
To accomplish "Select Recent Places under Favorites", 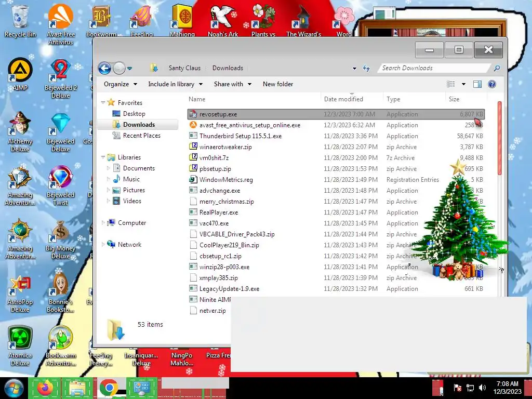I will pyautogui.click(x=141, y=136).
